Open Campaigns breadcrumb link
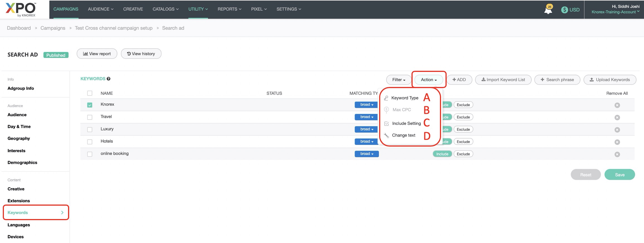644x243 pixels. click(x=53, y=28)
